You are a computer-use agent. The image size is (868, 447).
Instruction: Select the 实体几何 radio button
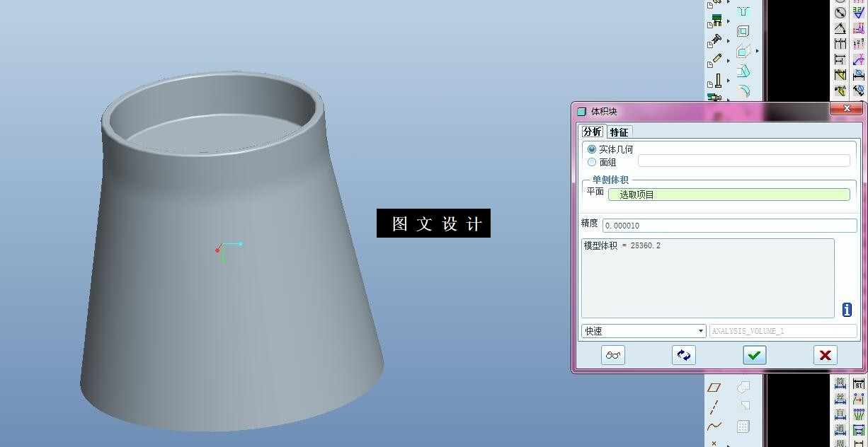[x=592, y=149]
